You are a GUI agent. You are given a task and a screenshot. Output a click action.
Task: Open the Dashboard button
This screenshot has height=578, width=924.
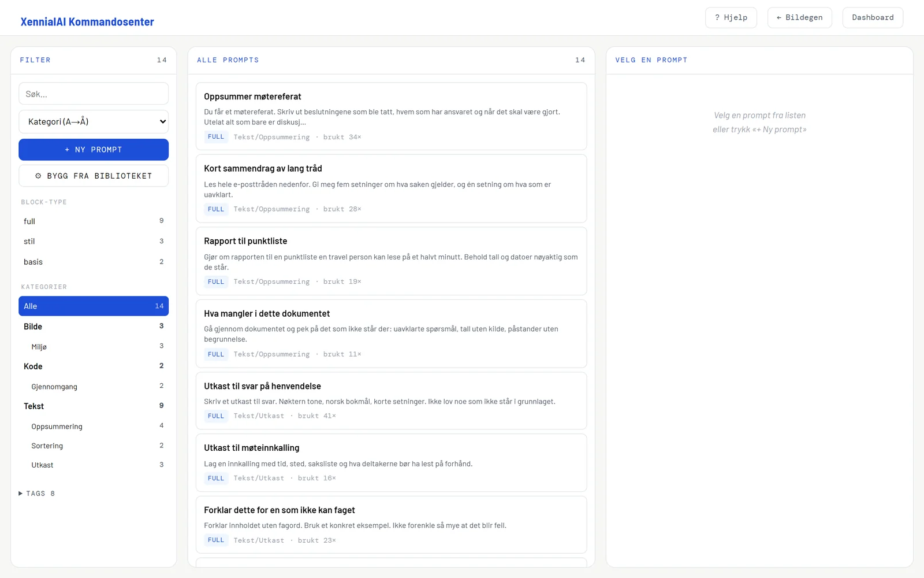coord(873,17)
